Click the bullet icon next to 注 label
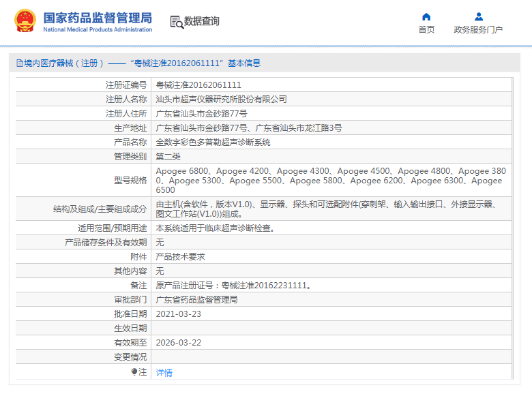Viewport: 532px width, 396px height. (x=134, y=372)
